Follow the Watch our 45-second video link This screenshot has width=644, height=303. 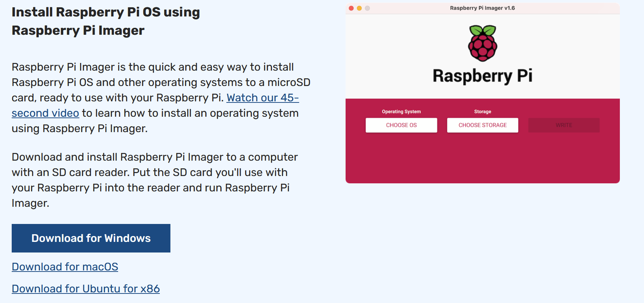(263, 98)
